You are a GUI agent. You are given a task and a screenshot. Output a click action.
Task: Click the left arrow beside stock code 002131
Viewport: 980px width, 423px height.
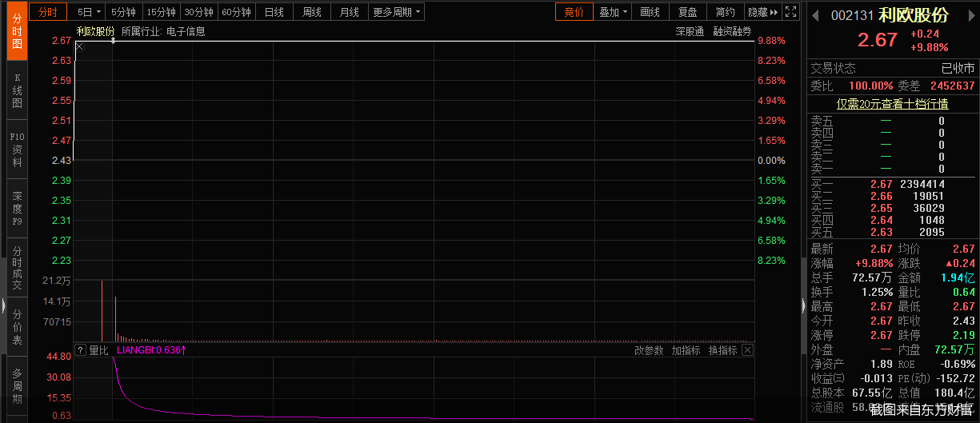pyautogui.click(x=816, y=15)
